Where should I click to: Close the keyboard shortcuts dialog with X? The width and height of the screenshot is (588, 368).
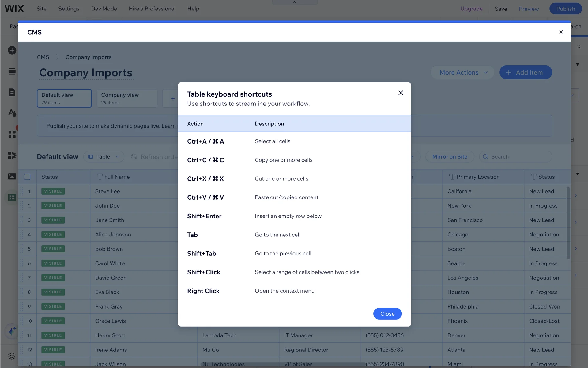pyautogui.click(x=400, y=93)
